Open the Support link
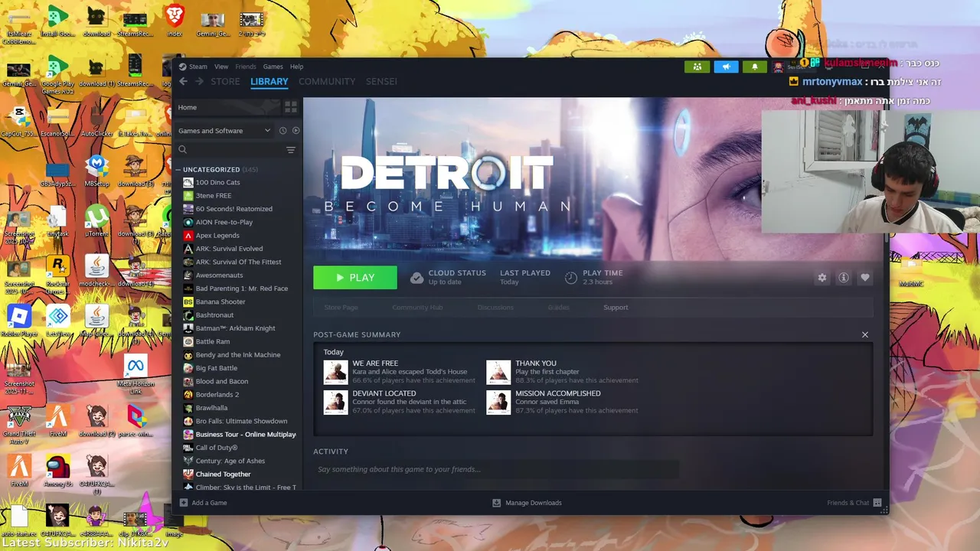 (x=616, y=308)
